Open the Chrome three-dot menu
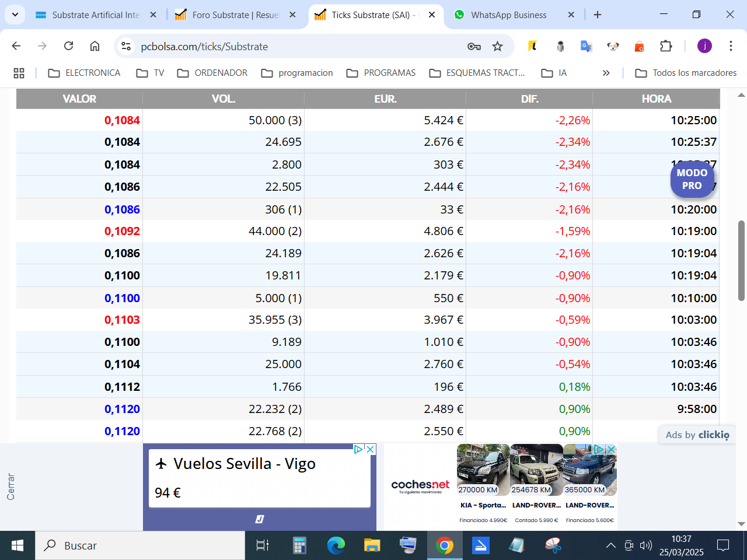 pyautogui.click(x=731, y=46)
